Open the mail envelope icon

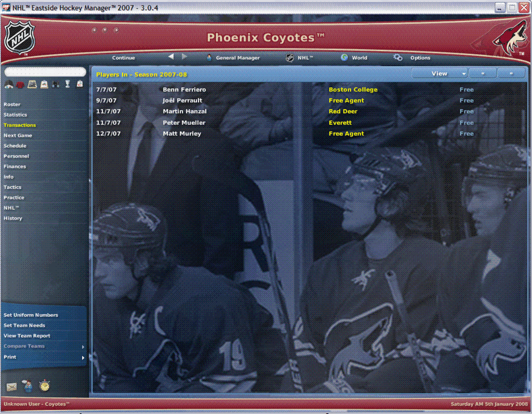pyautogui.click(x=11, y=387)
